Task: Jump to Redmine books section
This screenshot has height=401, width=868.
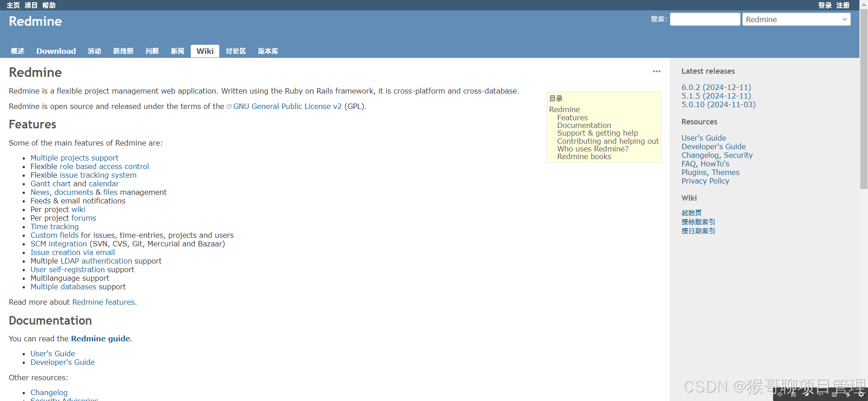Action: click(x=584, y=156)
